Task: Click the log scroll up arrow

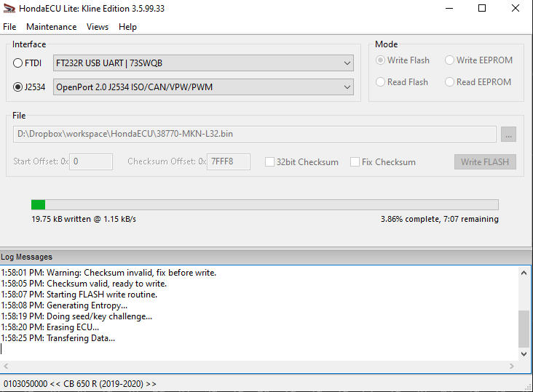Action: [x=524, y=273]
